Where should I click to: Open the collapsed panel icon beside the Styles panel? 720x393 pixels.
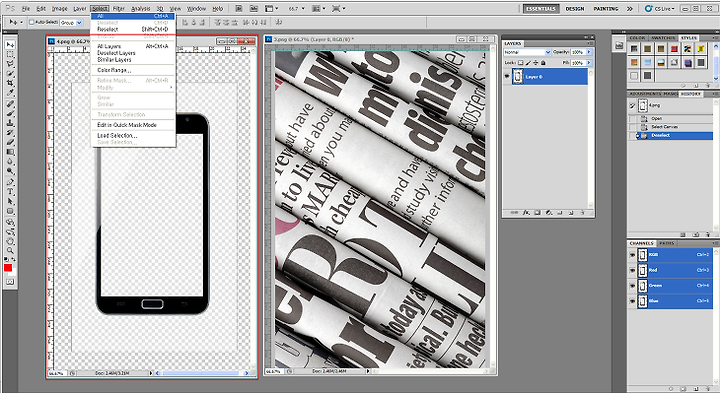tap(619, 45)
